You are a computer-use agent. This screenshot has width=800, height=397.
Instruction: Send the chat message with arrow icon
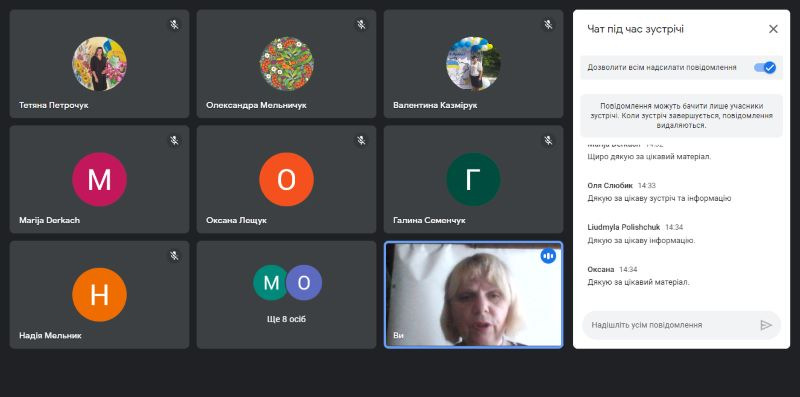pyautogui.click(x=766, y=325)
